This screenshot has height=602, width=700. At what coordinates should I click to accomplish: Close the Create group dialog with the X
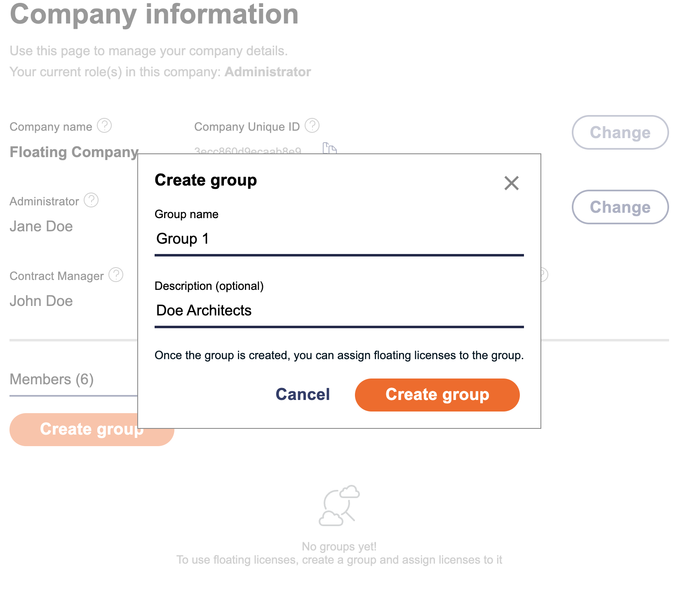pyautogui.click(x=511, y=183)
